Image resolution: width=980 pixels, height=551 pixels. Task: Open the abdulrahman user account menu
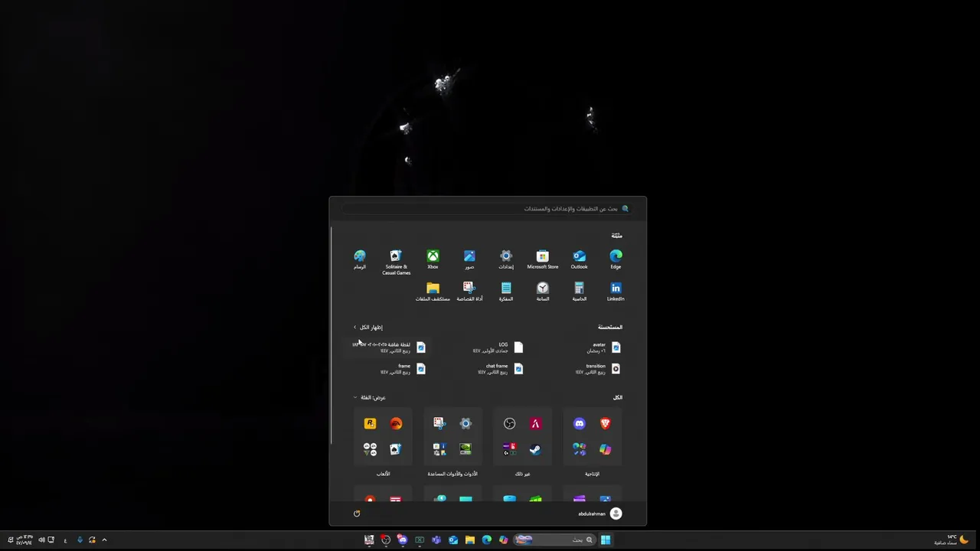599,514
